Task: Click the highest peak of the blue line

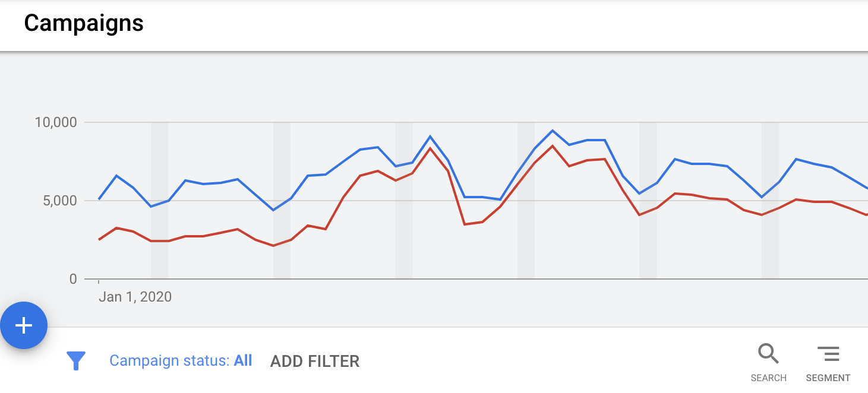Action: tap(552, 131)
